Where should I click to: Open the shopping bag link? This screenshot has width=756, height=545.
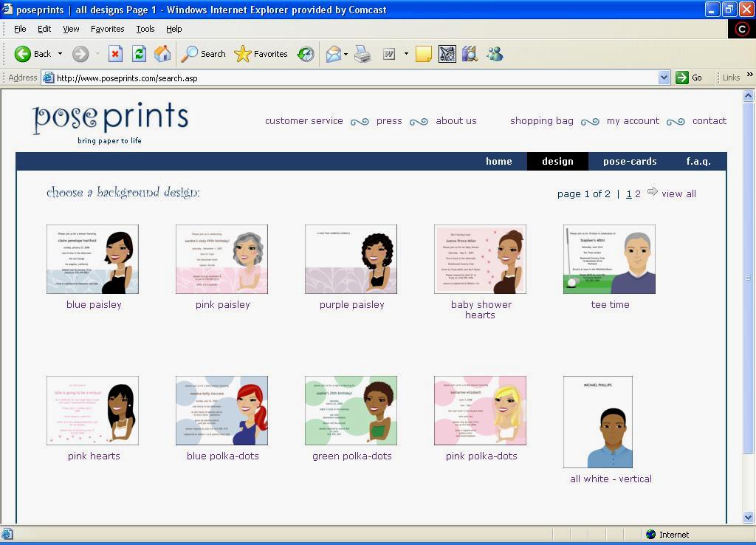(542, 121)
